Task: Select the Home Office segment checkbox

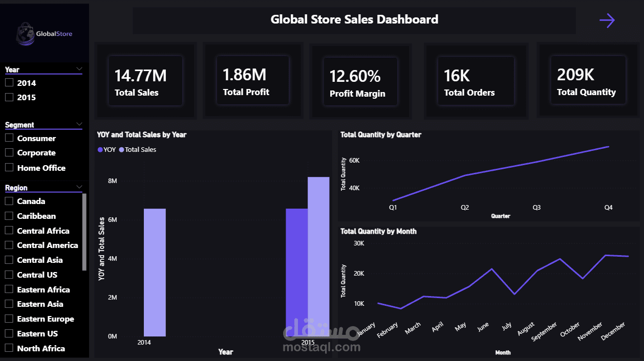Action: click(9, 167)
